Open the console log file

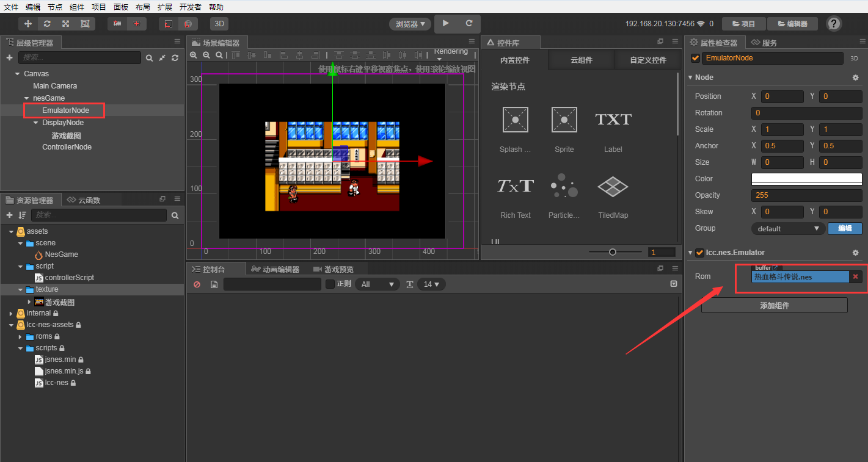click(214, 284)
